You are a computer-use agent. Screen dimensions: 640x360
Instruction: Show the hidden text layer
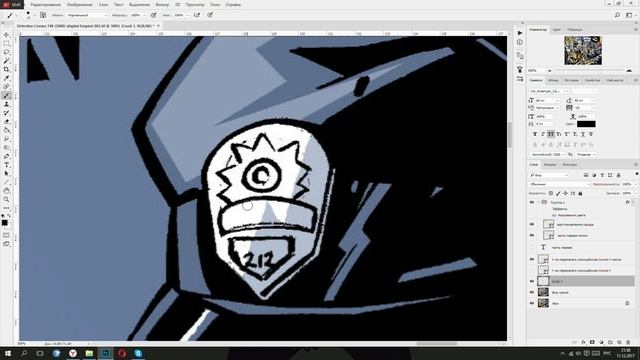(532, 247)
